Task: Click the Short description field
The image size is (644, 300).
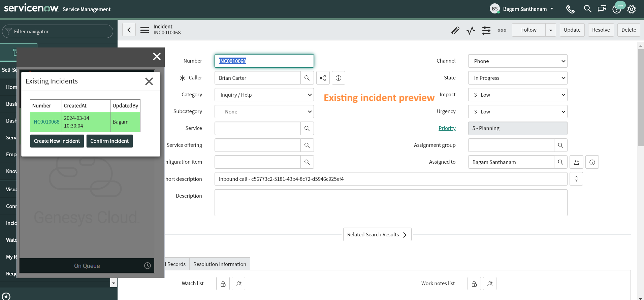Action: [391, 179]
